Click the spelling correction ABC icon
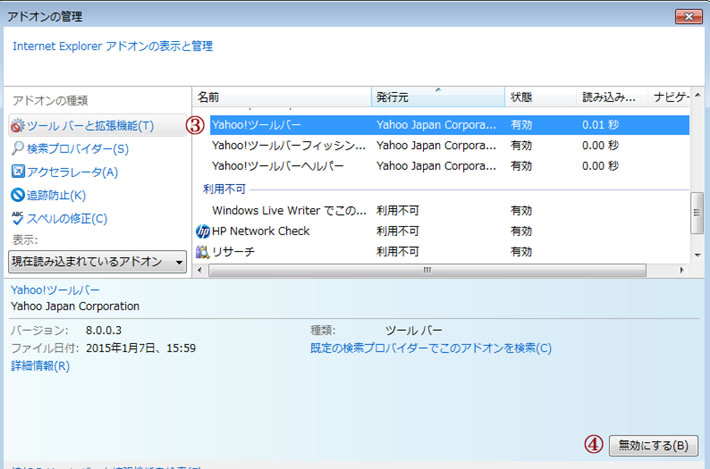710x469 pixels. coord(17,218)
